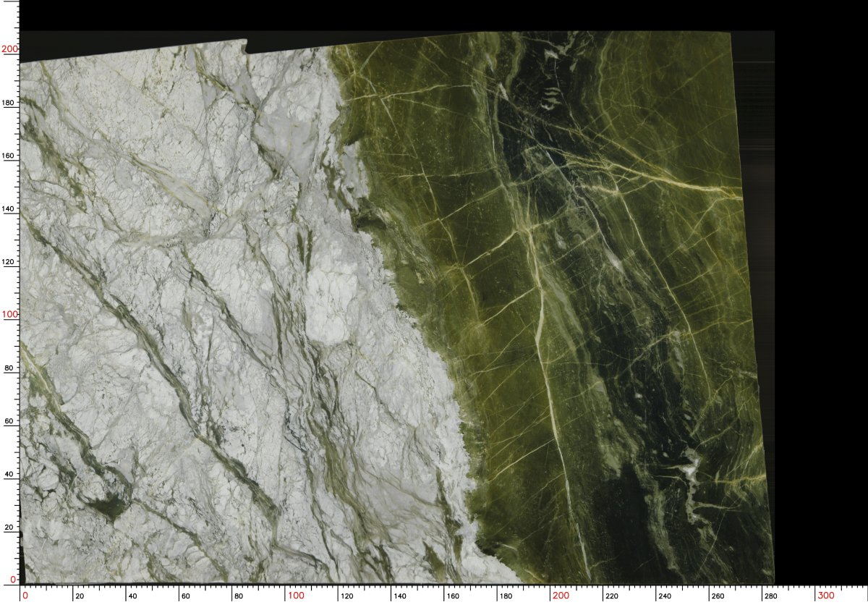This screenshot has width=868, height=605.
Task: Click the red 100 mark on the vertical ruler
Action: pyautogui.click(x=9, y=315)
